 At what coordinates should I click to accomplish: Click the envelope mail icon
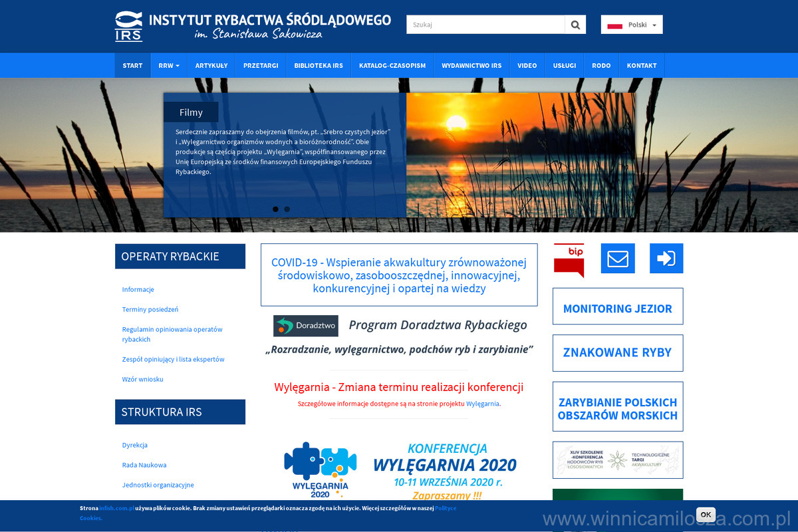point(618,259)
